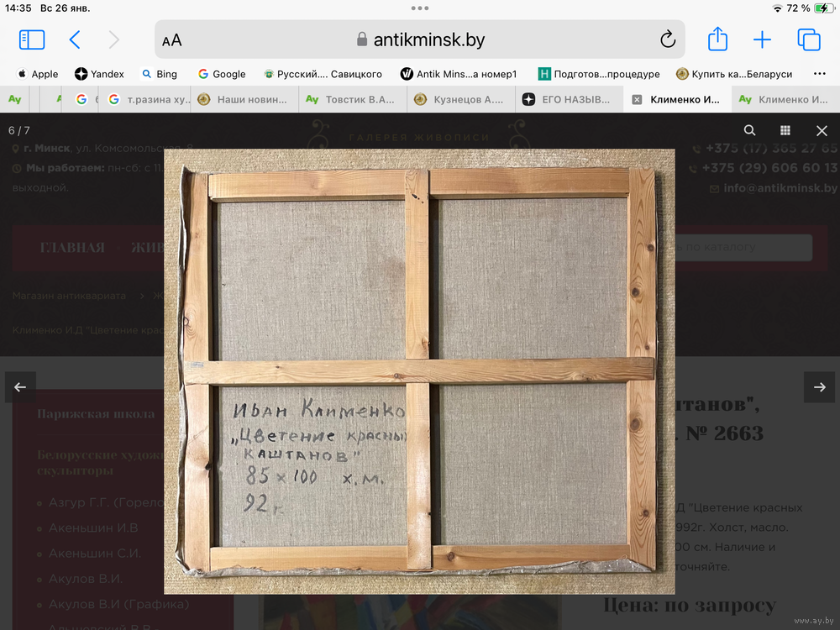Open the Share sheet

[x=717, y=39]
